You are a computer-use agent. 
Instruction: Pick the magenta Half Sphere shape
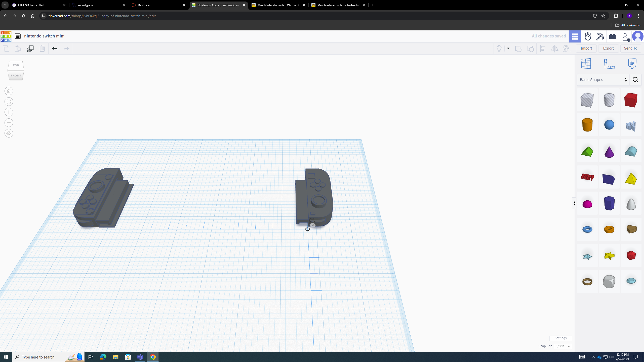pos(587,204)
